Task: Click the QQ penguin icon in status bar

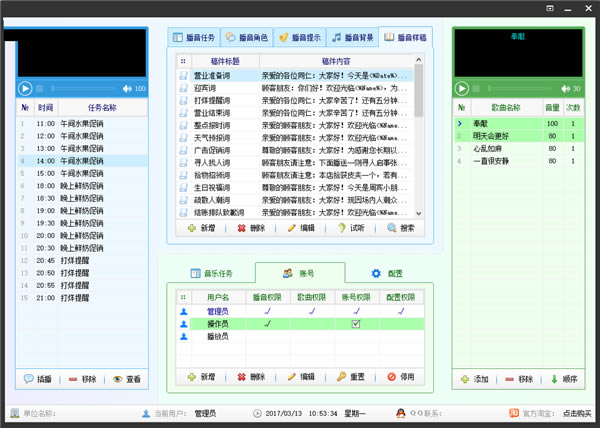Action: pos(401,413)
